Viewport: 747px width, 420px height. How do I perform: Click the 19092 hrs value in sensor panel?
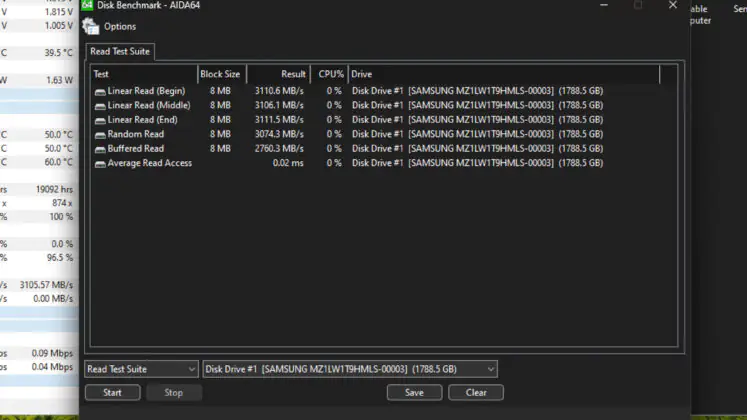pos(54,190)
